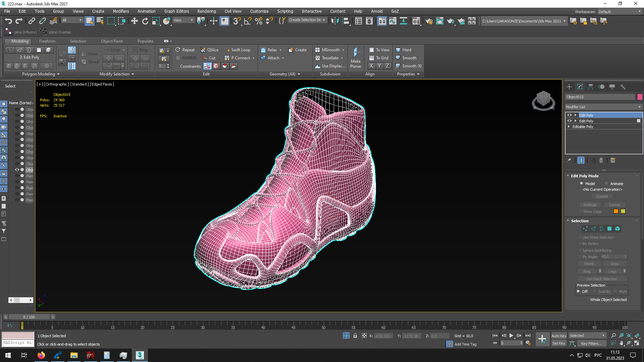Viewport: 644px width, 362px height.
Task: Open the Modifier List dropdown
Action: pyautogui.click(x=603, y=107)
